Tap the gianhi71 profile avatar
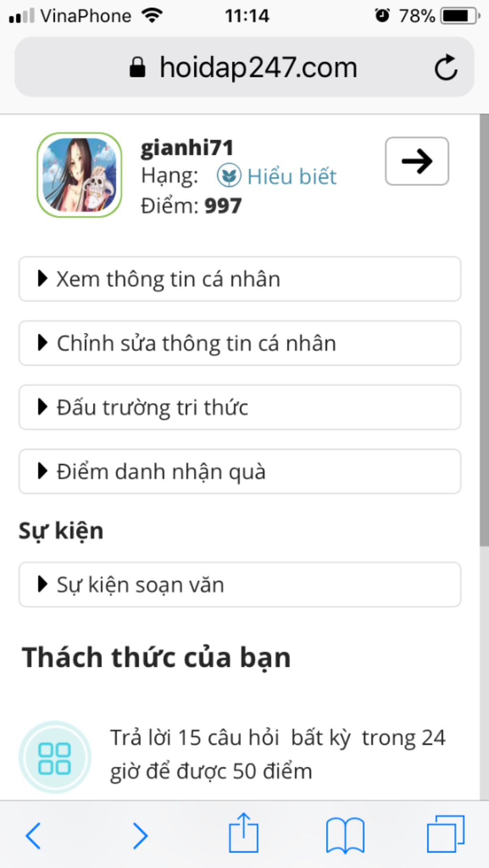489x868 pixels. [79, 175]
